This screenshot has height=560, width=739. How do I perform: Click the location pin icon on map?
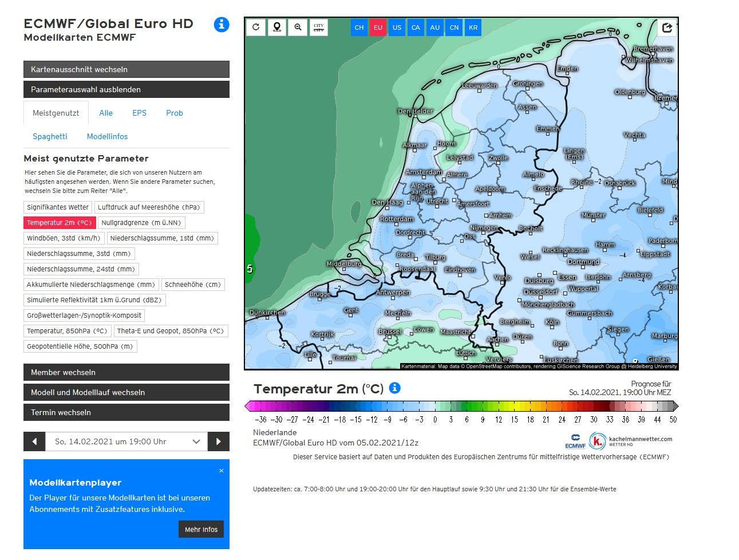(277, 27)
